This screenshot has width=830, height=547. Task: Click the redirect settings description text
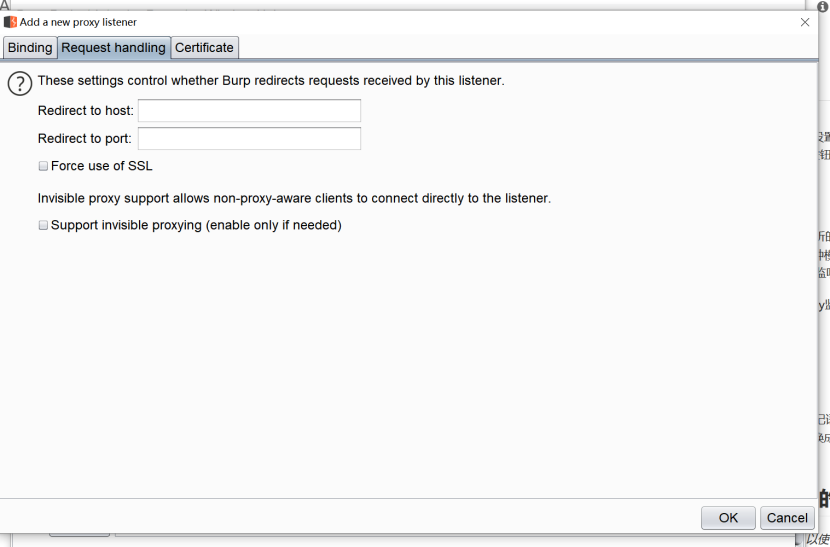[x=270, y=81]
